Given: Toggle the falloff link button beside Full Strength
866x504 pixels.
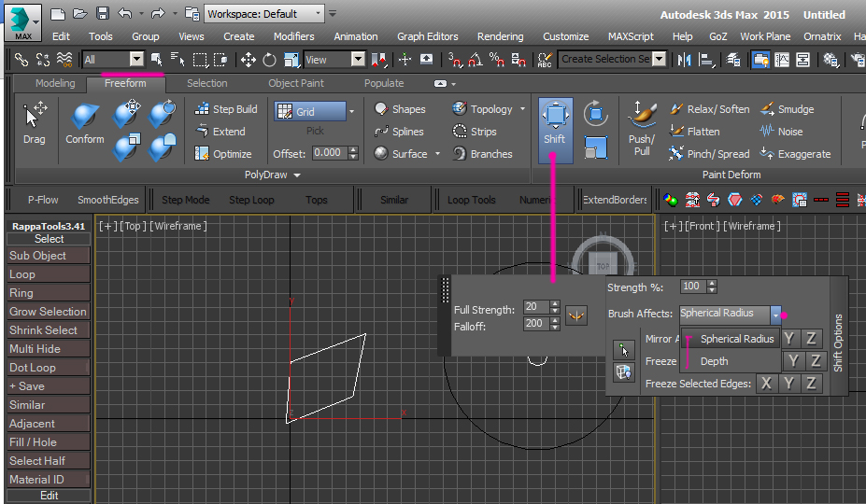Looking at the screenshot, I should [x=576, y=315].
